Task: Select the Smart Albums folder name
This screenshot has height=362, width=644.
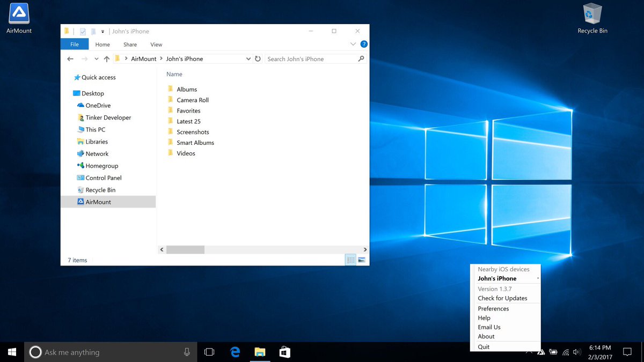Action: 195,143
